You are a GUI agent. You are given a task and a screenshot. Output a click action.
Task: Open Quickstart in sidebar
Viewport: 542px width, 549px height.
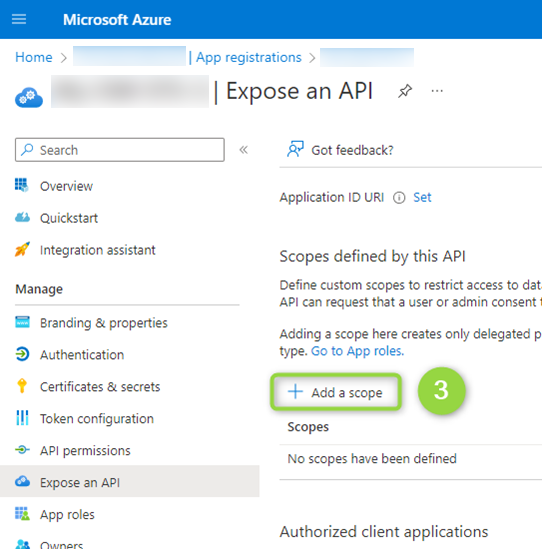click(69, 218)
